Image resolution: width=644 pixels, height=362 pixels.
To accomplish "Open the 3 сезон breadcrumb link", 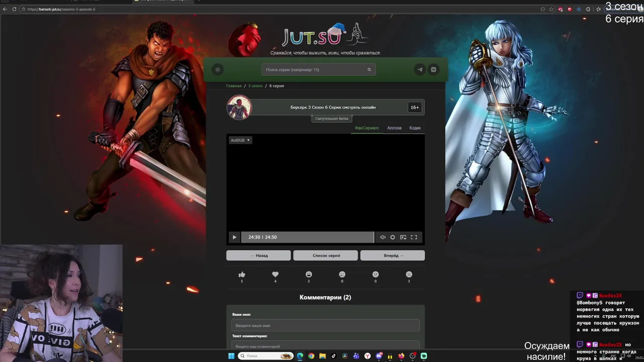I will (x=255, y=86).
